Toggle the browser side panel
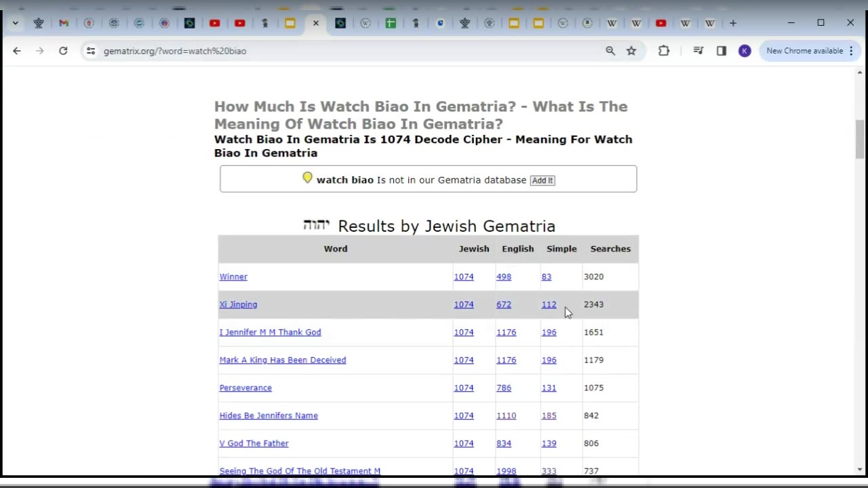The height and width of the screenshot is (488, 868). (722, 51)
